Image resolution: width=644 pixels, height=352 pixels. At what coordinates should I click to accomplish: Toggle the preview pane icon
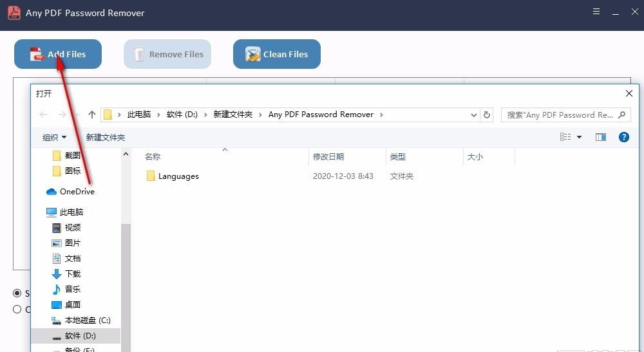pyautogui.click(x=600, y=137)
